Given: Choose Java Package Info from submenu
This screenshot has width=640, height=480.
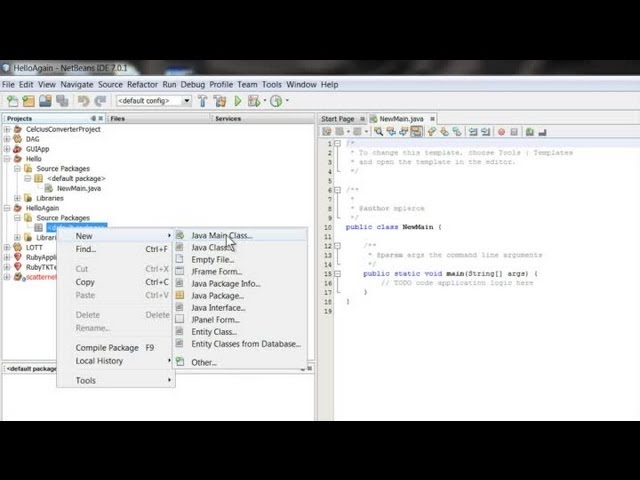Looking at the screenshot, I should pyautogui.click(x=240, y=284).
